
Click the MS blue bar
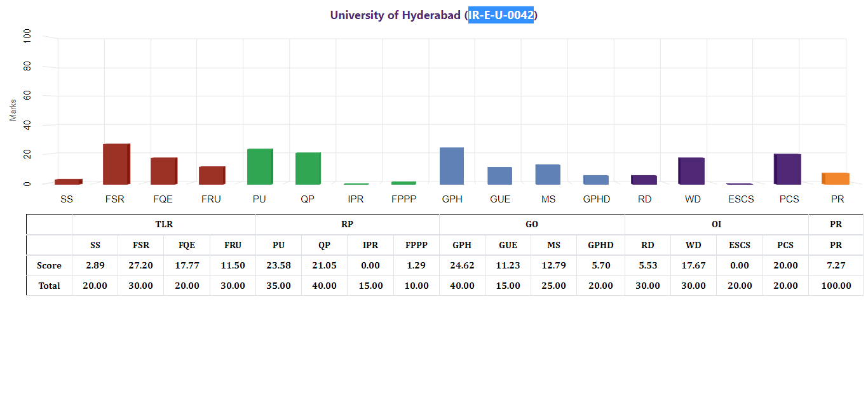(x=548, y=174)
